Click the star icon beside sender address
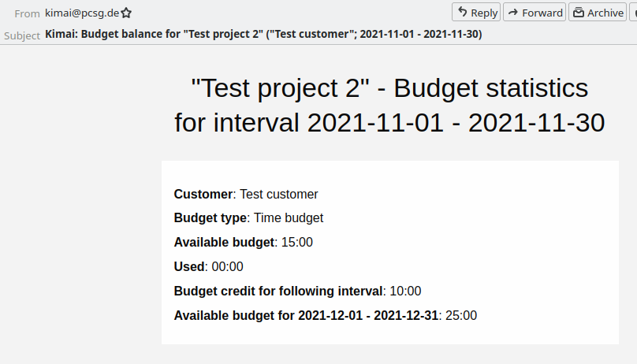The width and height of the screenshot is (637, 364). pos(126,13)
